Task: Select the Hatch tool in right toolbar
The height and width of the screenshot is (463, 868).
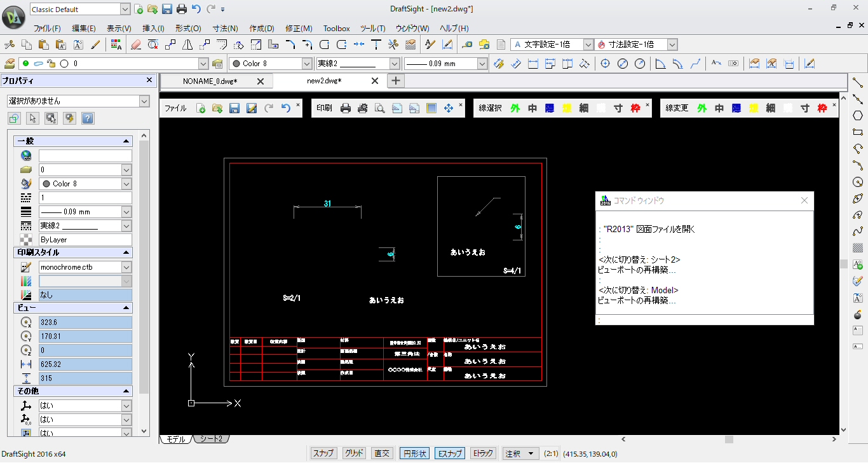Action: 858,248
